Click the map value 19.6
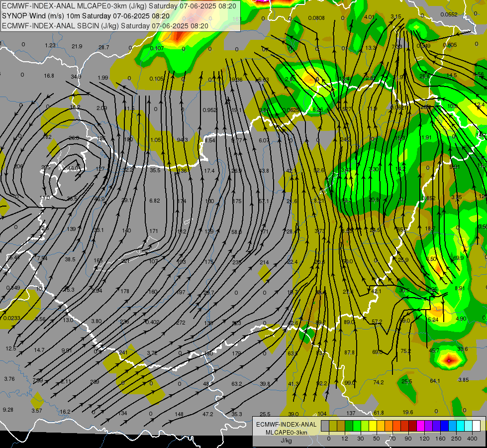This screenshot has width=487, height=448. click(x=407, y=412)
